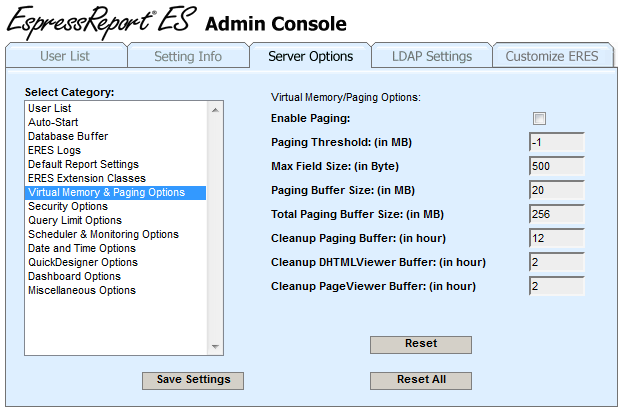Click the Reset All button
Screen dimensions: 623x412
[x=421, y=381]
